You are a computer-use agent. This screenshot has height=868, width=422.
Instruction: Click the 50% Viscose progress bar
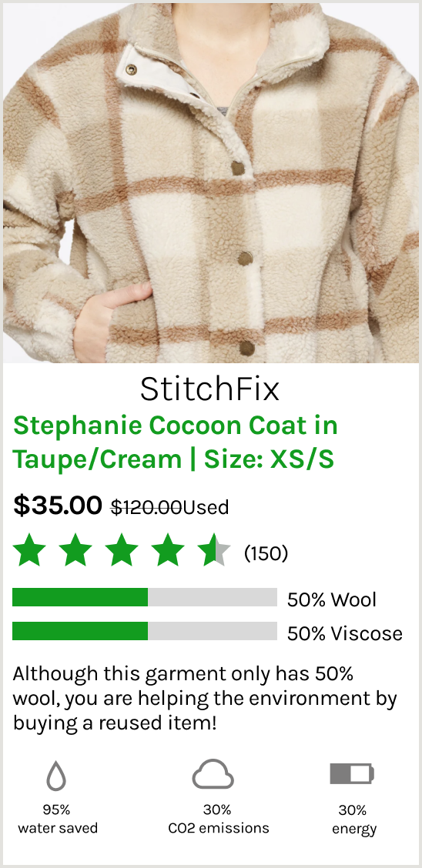click(145, 631)
